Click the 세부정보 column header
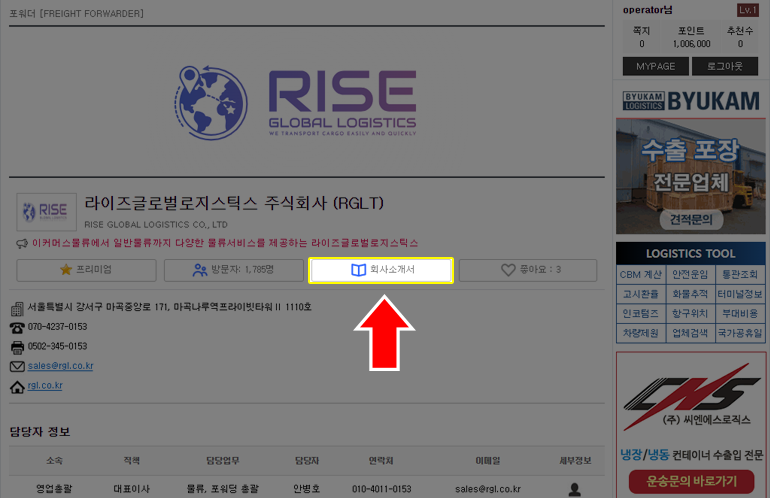The width and height of the screenshot is (770, 498). 575,461
